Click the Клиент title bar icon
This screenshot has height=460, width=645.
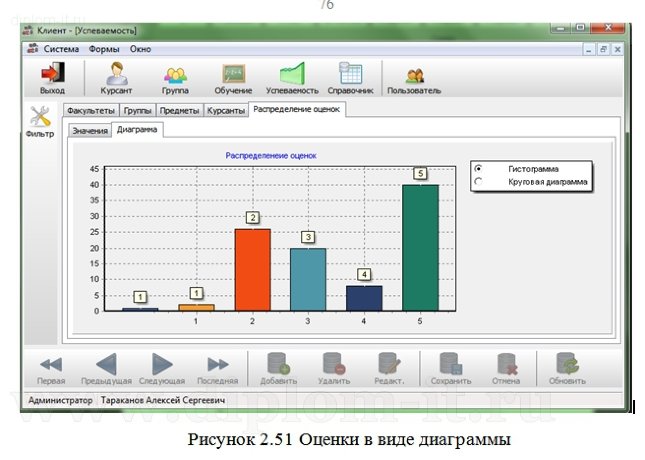pyautogui.click(x=28, y=30)
